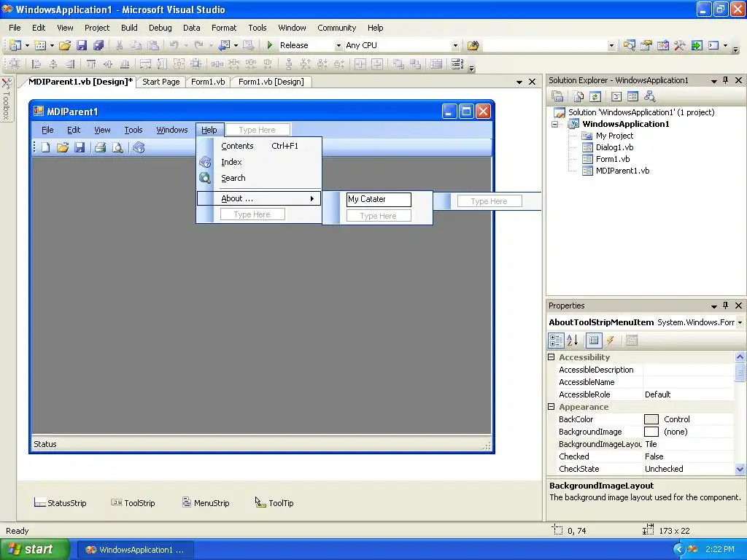
Task: Switch to the Form1.vb tab
Action: (208, 82)
